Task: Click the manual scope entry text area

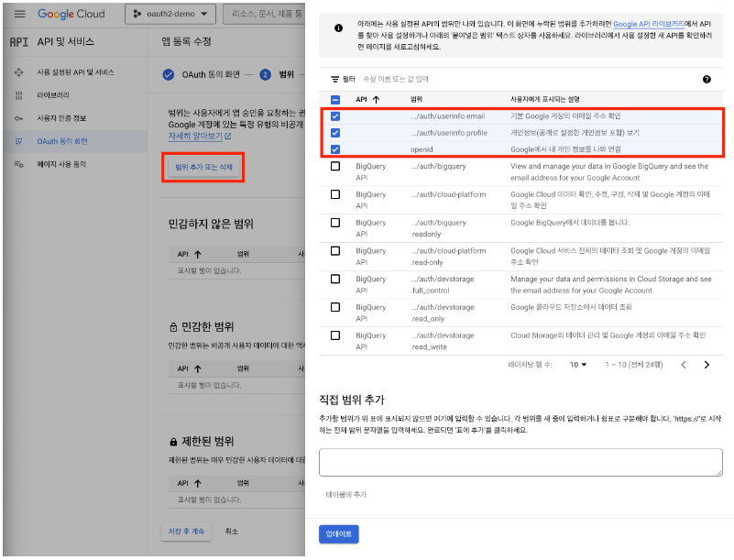Action: point(520,463)
